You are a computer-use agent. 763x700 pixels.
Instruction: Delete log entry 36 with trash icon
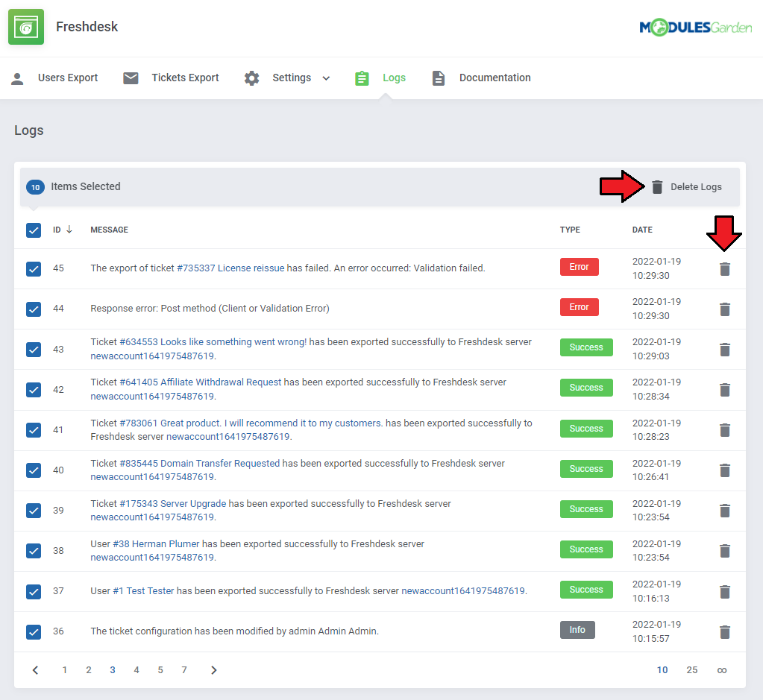724,632
